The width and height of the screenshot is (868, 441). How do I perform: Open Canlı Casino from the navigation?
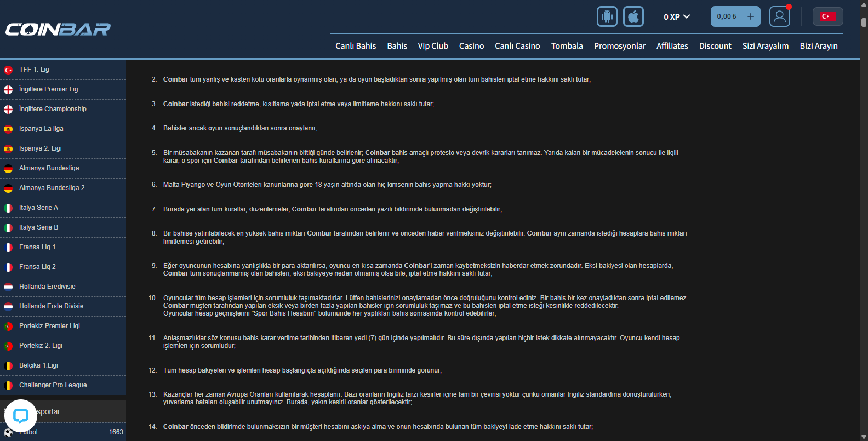[517, 46]
